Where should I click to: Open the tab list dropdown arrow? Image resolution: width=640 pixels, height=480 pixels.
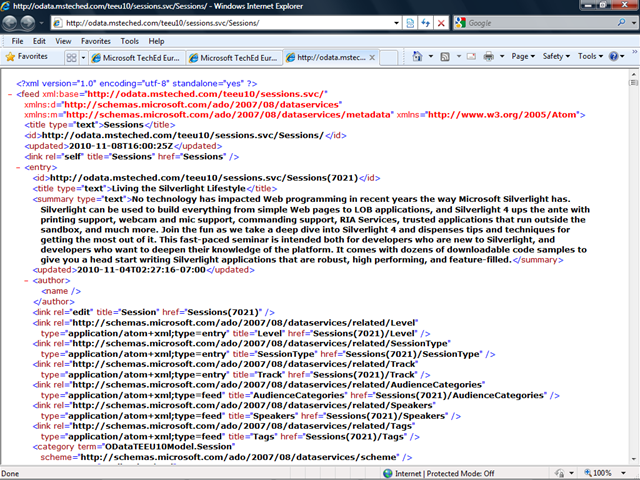point(83,58)
